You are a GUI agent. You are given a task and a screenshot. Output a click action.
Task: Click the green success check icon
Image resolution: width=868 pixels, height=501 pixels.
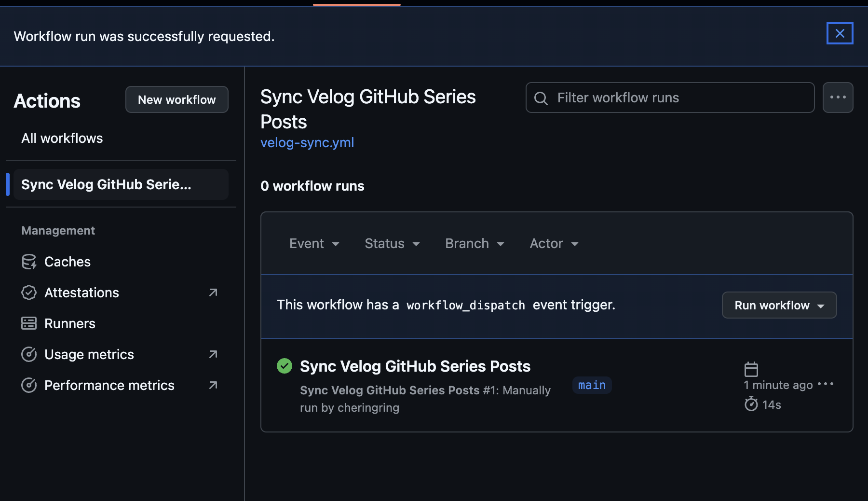[x=285, y=366]
